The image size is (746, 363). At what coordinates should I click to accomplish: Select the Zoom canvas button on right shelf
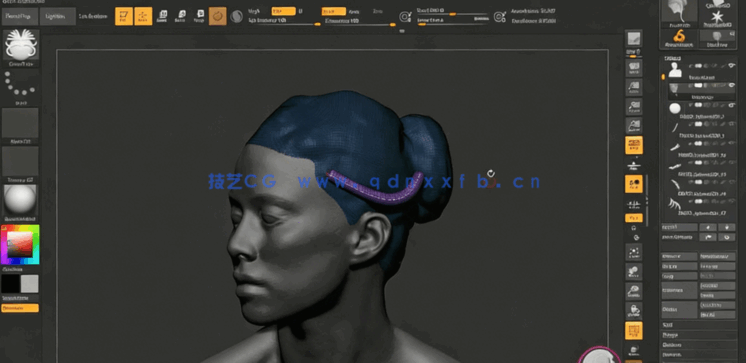click(634, 88)
